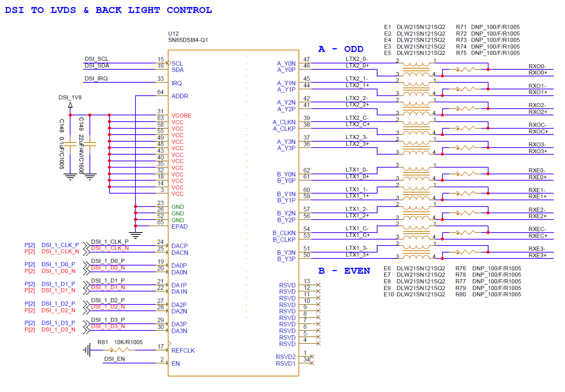
Task: Select the off-sheet connector arrow for DSI_1_D0_N
Action: click(x=86, y=271)
